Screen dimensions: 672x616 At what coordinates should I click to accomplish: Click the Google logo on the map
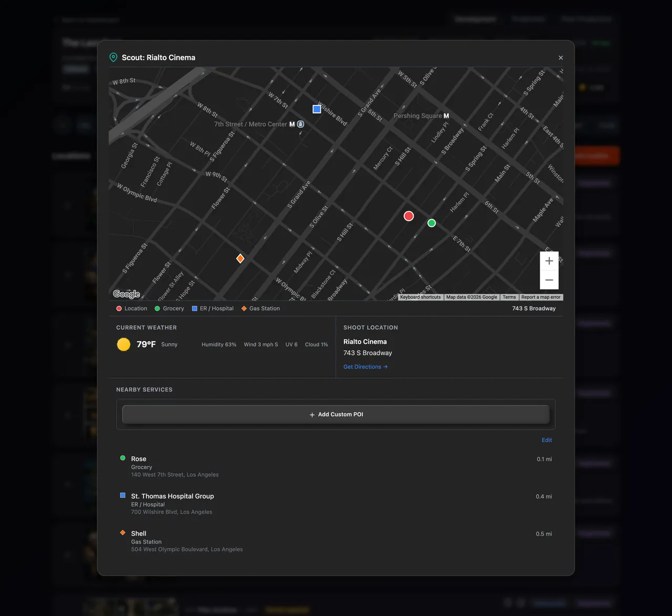pos(127,294)
